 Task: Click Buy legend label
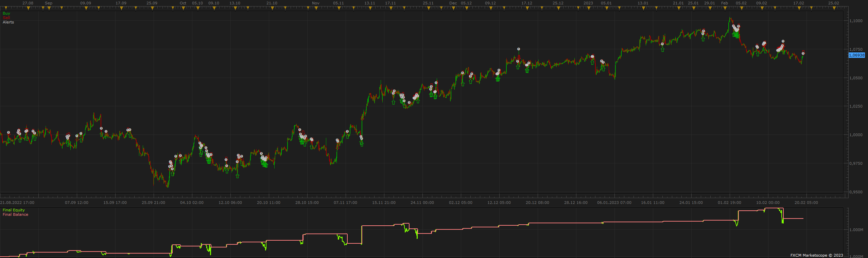(6, 13)
